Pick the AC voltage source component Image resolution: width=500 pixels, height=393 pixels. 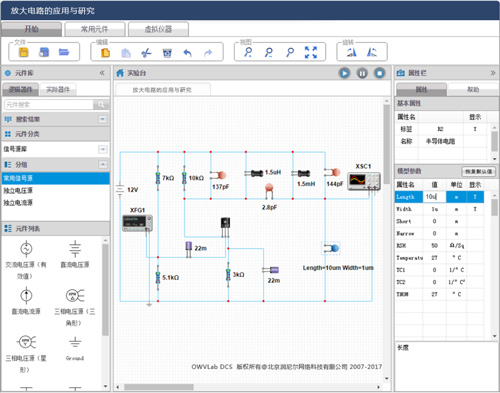26,260
